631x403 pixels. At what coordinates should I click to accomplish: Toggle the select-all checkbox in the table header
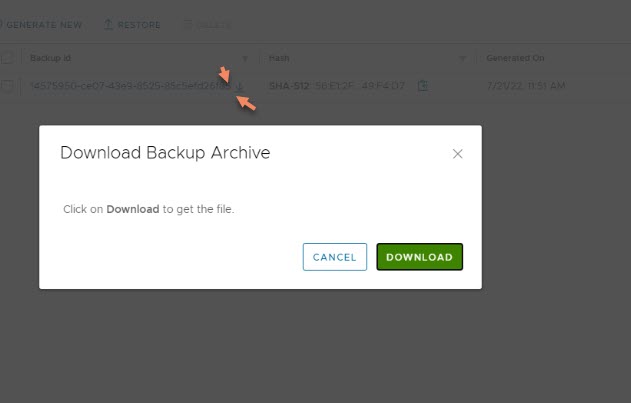7,58
